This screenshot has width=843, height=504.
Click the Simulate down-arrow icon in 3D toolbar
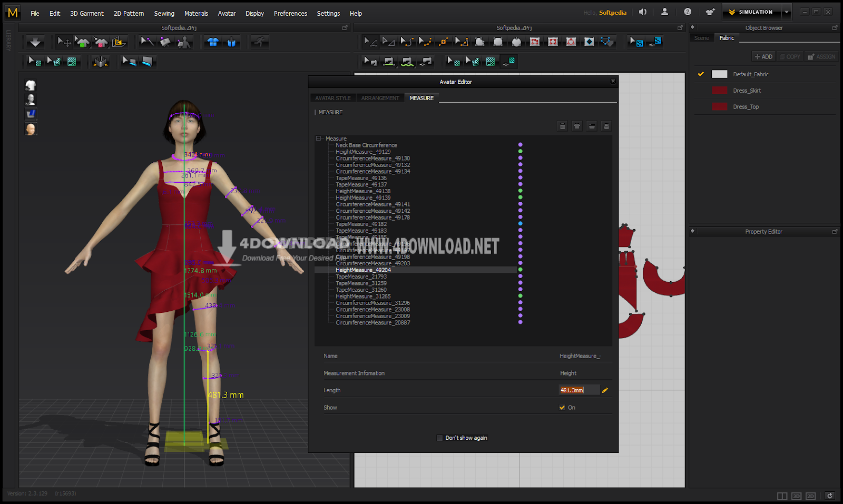pyautogui.click(x=35, y=42)
